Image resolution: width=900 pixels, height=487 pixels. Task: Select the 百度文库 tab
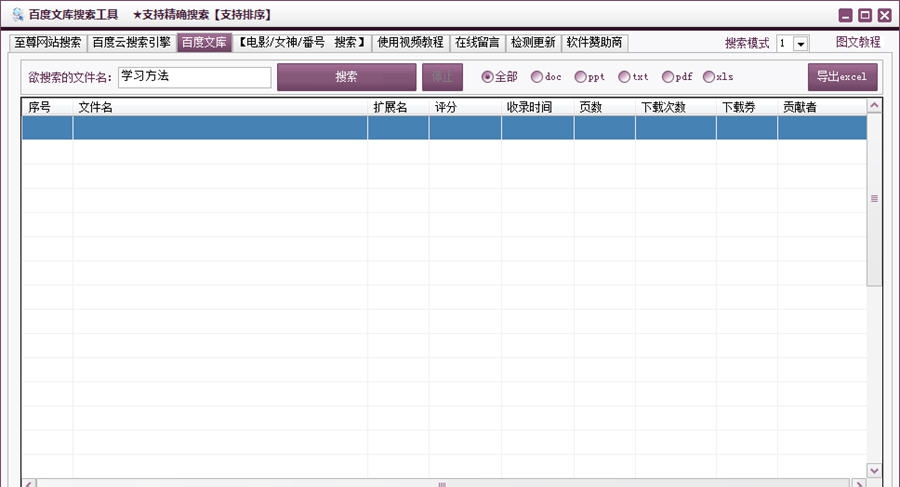point(204,42)
